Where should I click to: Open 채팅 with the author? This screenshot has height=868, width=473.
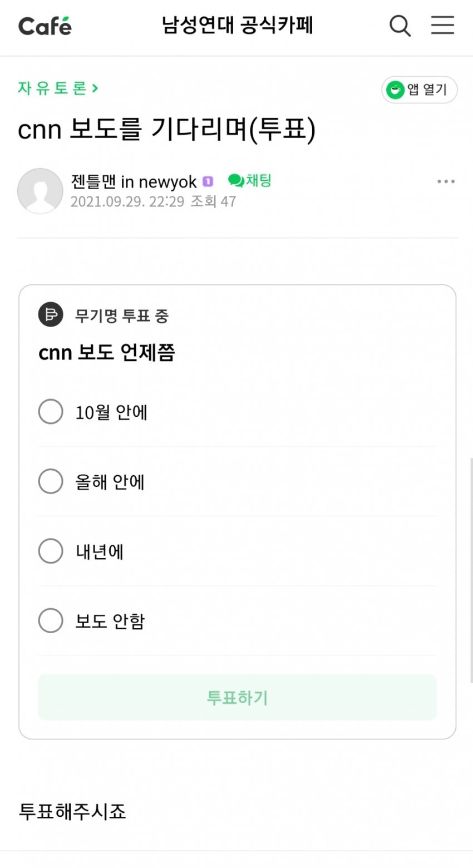click(250, 180)
